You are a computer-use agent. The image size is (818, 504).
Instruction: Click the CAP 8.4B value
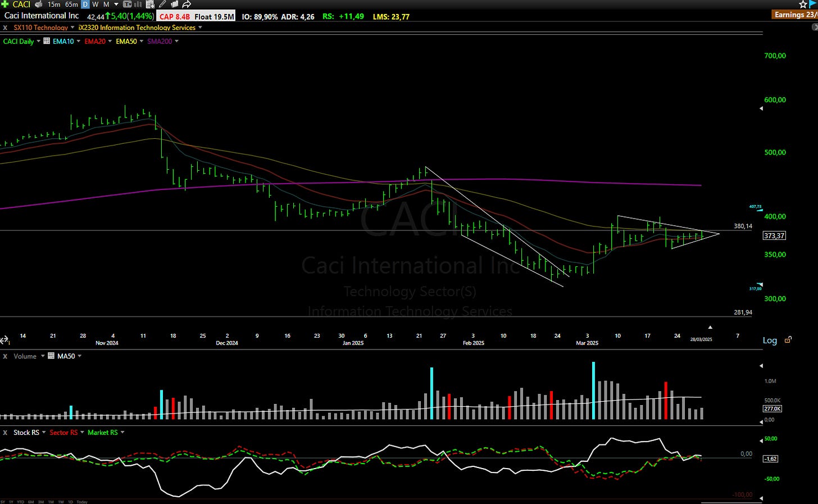(174, 17)
